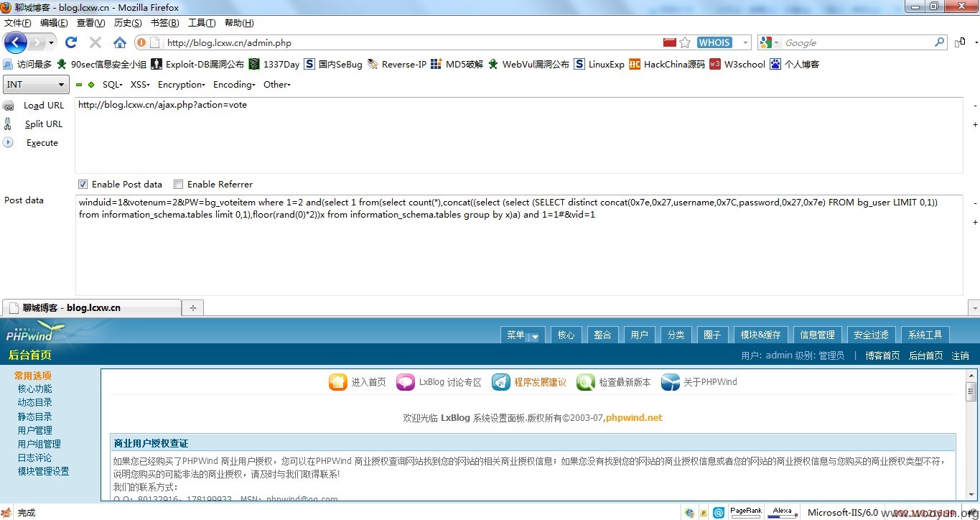The width and height of the screenshot is (980, 520).
Task: Open a new tab with plus button
Action: [192, 307]
